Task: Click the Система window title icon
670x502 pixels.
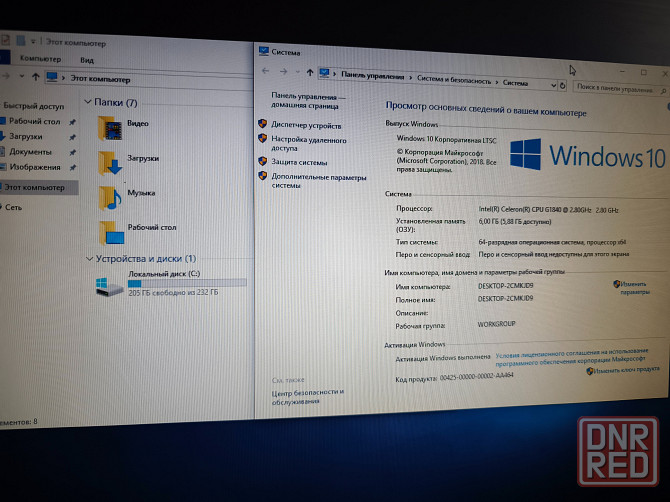Action: click(x=264, y=51)
